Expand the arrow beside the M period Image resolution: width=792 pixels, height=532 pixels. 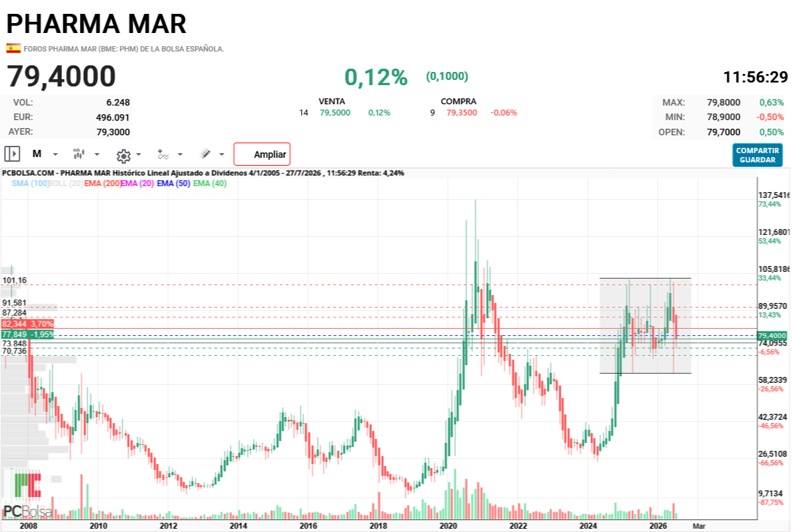(55, 154)
